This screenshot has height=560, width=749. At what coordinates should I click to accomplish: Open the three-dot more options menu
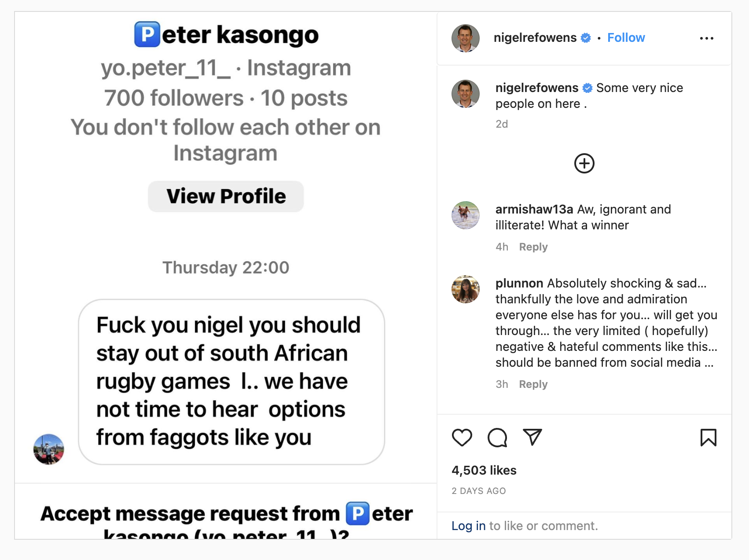(x=706, y=38)
